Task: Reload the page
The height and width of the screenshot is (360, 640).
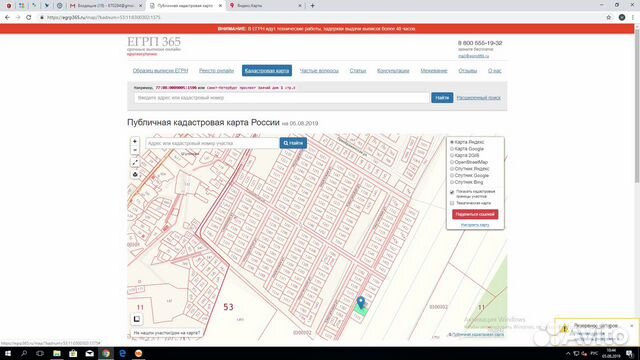Action: (x=29, y=18)
